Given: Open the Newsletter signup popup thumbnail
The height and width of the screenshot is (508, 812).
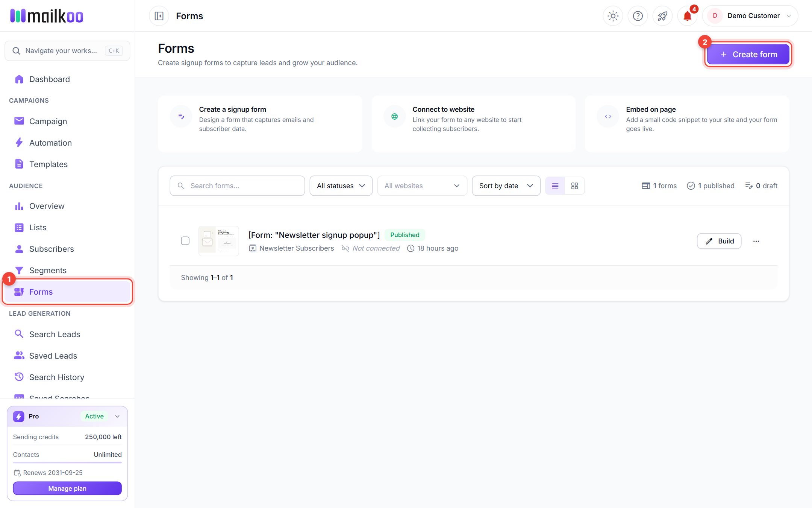Looking at the screenshot, I should click(x=219, y=241).
